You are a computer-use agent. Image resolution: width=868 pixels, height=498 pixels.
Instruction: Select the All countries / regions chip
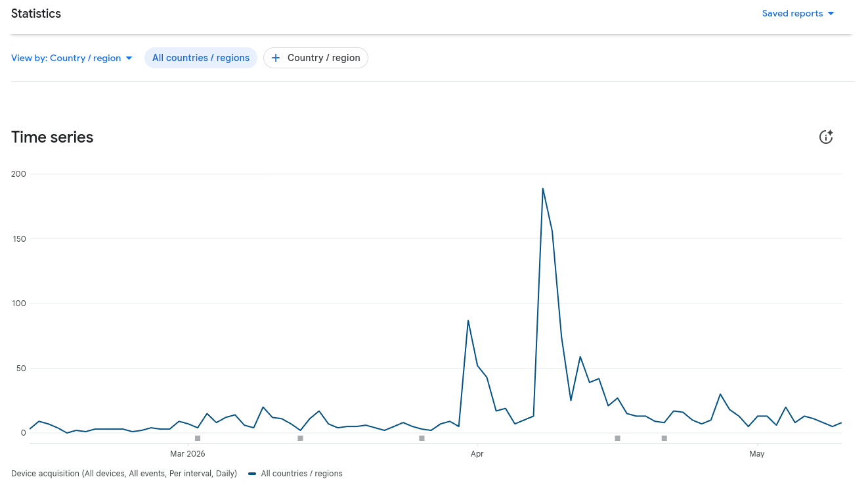(201, 58)
